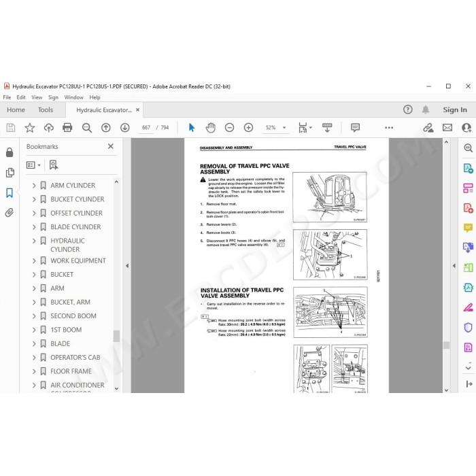
Task: Open the Edit menu
Action: [21, 97]
